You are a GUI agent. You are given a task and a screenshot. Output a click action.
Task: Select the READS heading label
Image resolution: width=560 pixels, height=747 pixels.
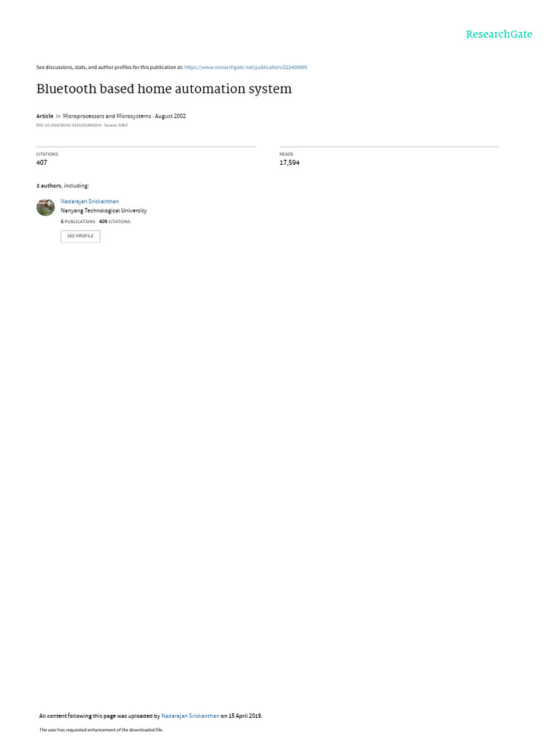[286, 154]
